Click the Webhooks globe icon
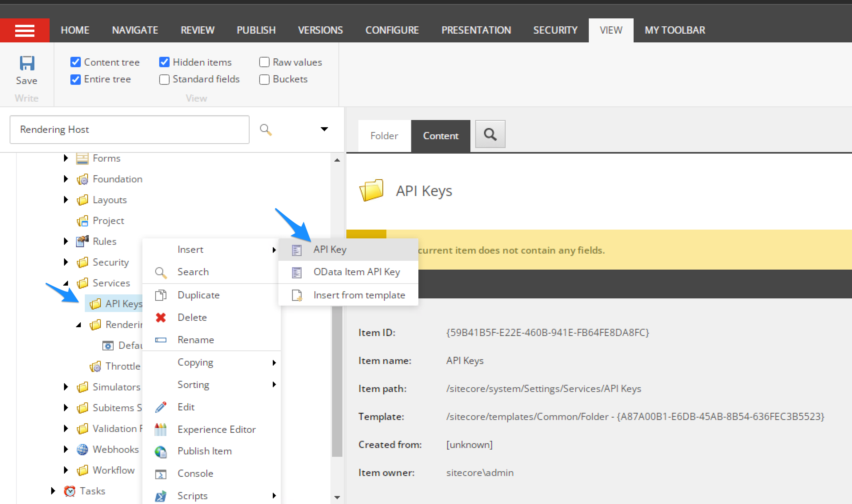 coord(82,449)
